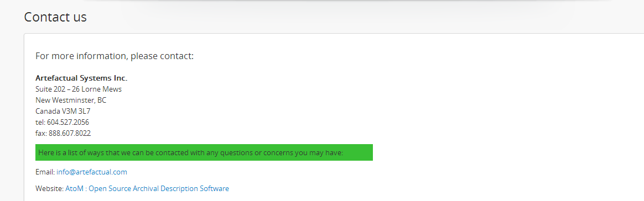Select the bold "Artefactual Systems Inc." company name
The width and height of the screenshot is (644, 201).
point(81,78)
